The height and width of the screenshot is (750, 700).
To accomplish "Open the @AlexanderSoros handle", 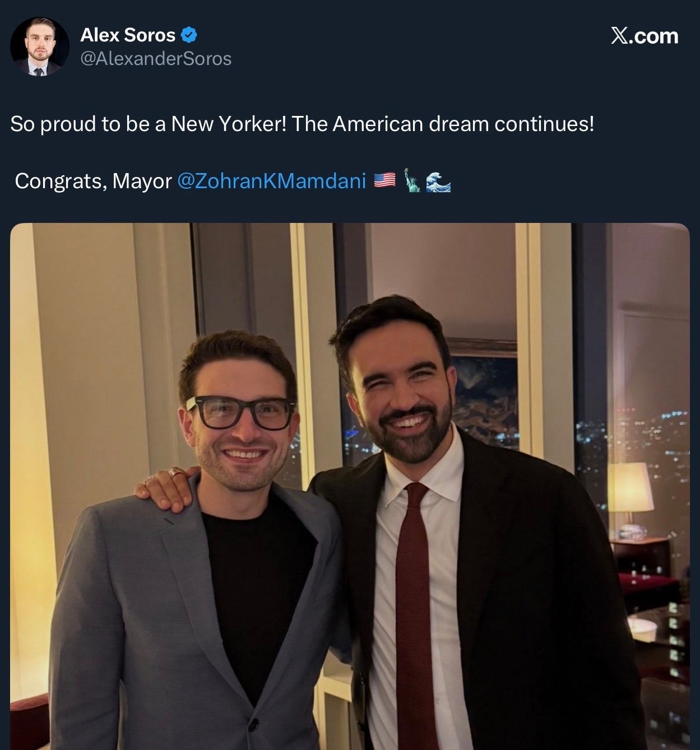I will coord(156,59).
